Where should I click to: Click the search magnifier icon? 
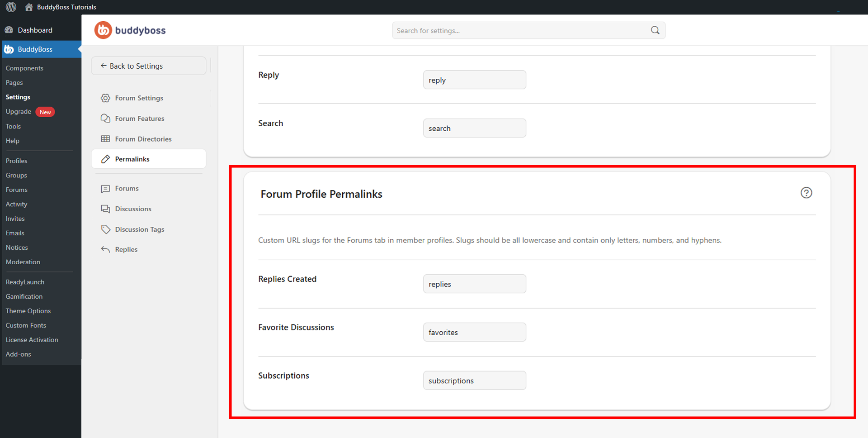pos(655,30)
